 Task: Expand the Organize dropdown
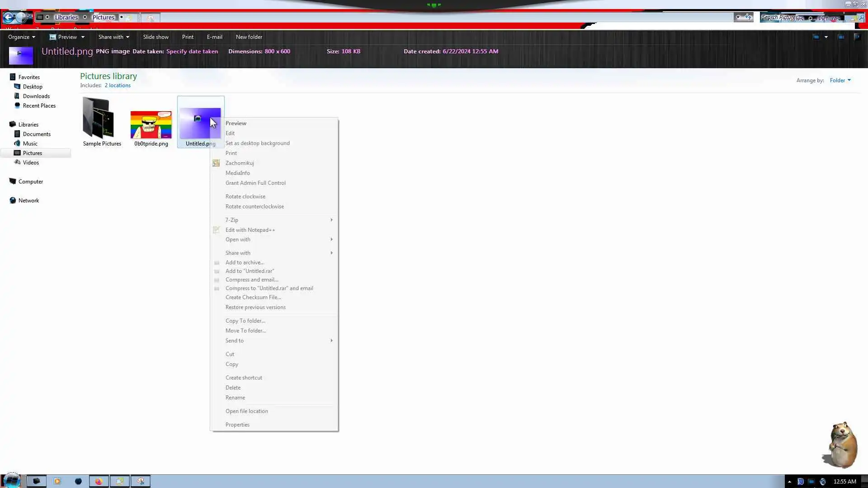point(21,37)
